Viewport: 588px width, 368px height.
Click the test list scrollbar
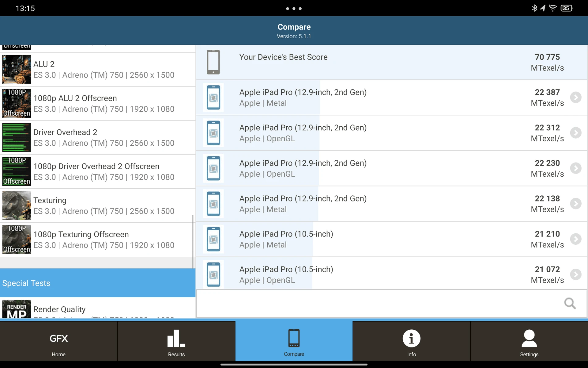point(193,242)
